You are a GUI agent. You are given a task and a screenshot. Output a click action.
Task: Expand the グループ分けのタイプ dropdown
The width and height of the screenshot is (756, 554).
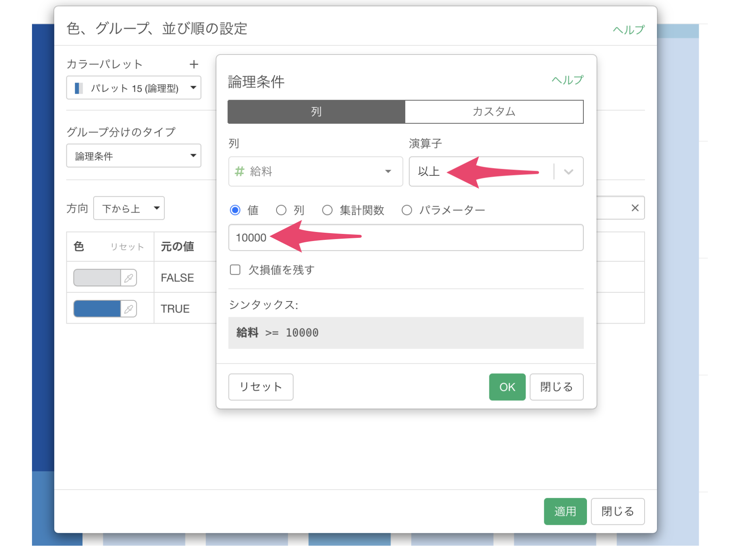pyautogui.click(x=134, y=156)
